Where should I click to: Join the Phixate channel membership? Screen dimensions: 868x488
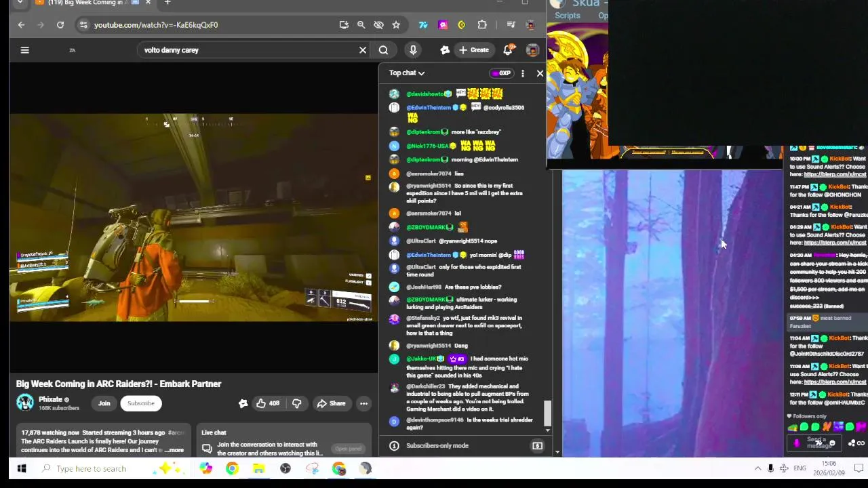(104, 403)
